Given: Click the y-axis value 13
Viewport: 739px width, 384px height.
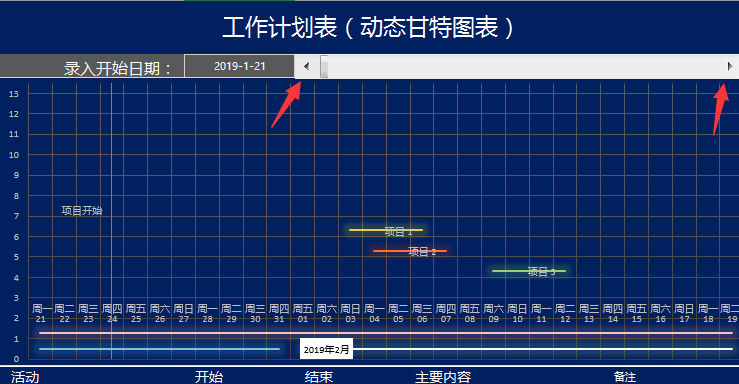Looking at the screenshot, I should point(14,94).
